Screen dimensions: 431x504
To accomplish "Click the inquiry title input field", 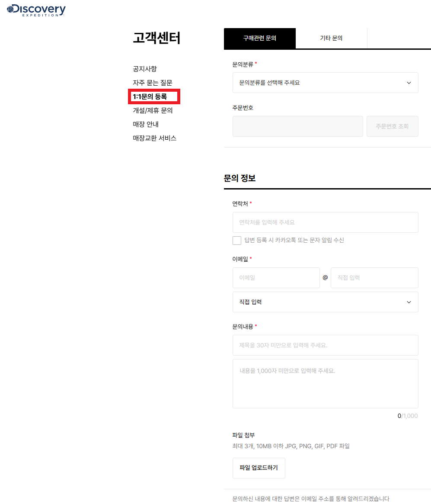I will tap(325, 345).
